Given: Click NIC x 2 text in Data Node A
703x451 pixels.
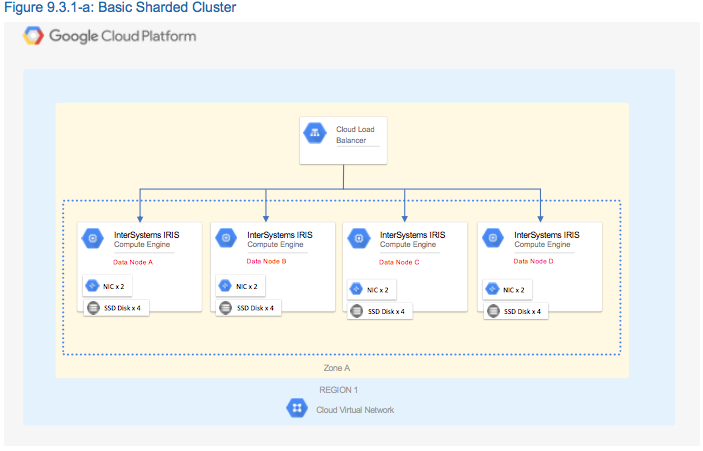Looking at the screenshot, I should pos(113,286).
